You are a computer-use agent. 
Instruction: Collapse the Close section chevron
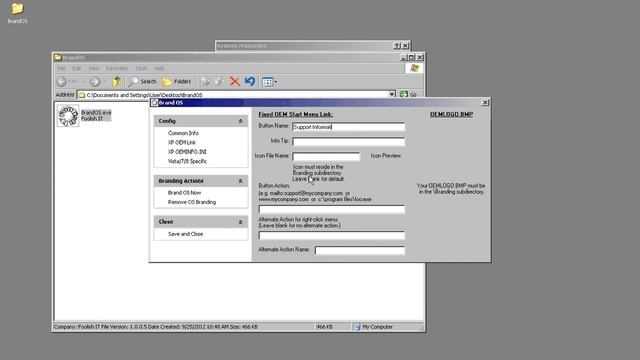tap(240, 222)
